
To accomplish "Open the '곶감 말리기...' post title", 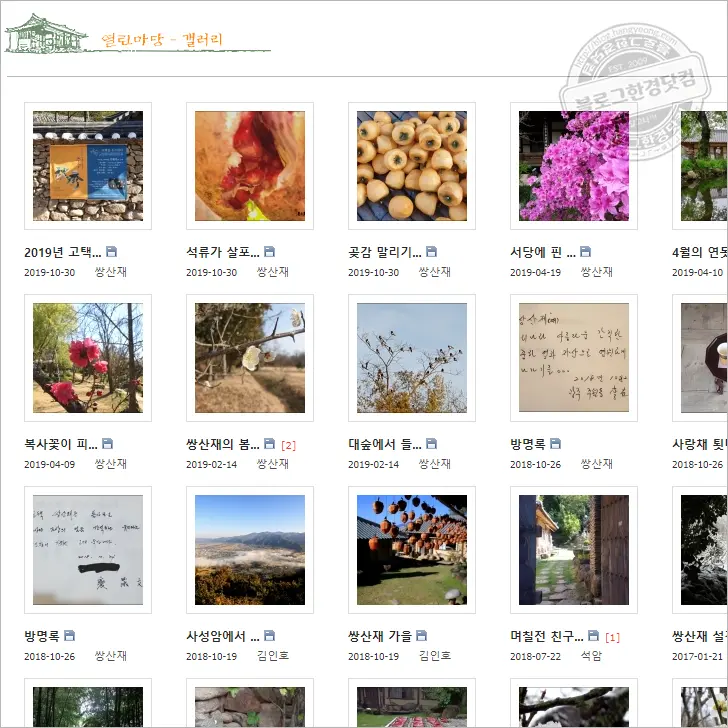I will [385, 252].
